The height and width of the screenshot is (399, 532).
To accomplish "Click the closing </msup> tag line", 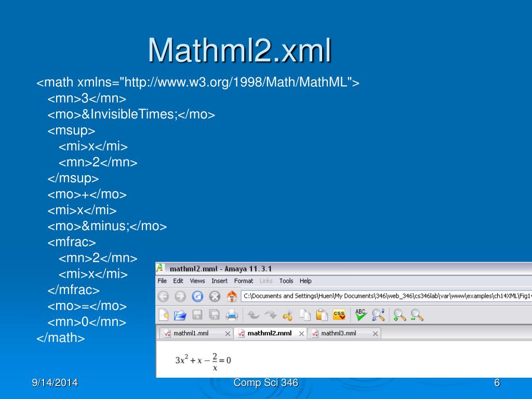I will [x=73, y=178].
